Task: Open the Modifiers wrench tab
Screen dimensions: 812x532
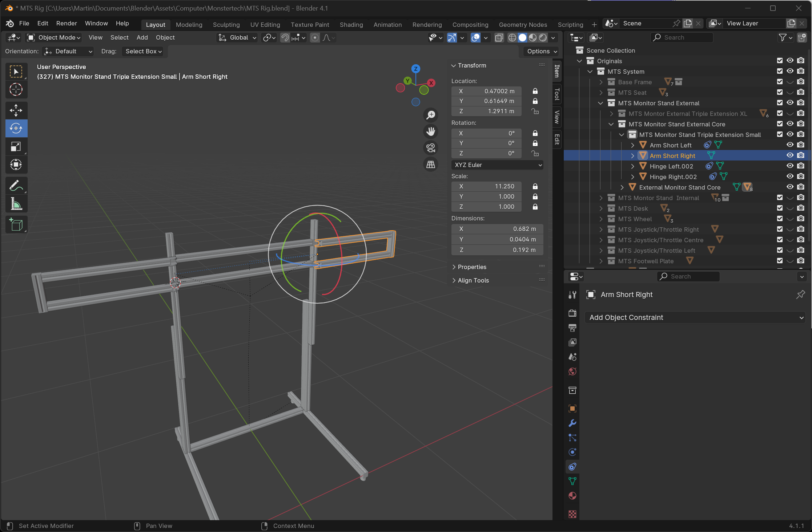Action: coord(572,423)
